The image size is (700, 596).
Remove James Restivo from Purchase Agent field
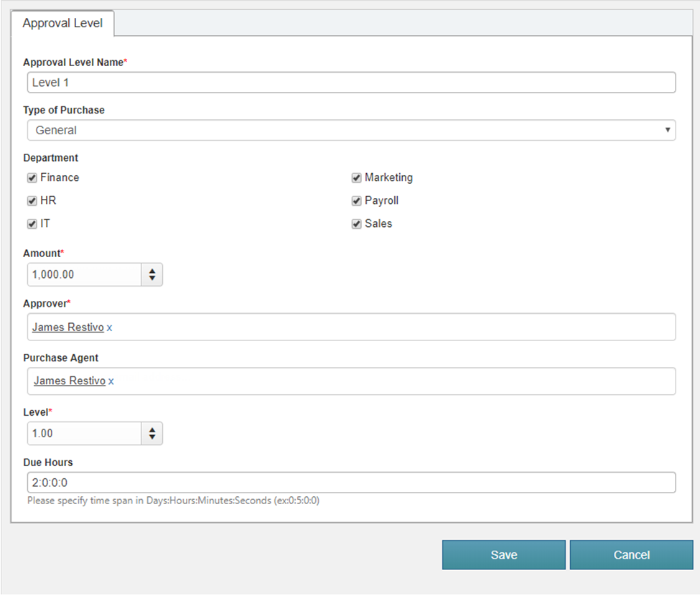[111, 381]
